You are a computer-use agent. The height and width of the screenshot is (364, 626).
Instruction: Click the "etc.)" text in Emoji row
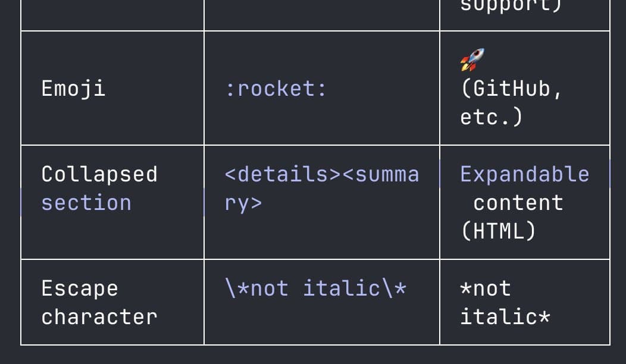point(491,117)
